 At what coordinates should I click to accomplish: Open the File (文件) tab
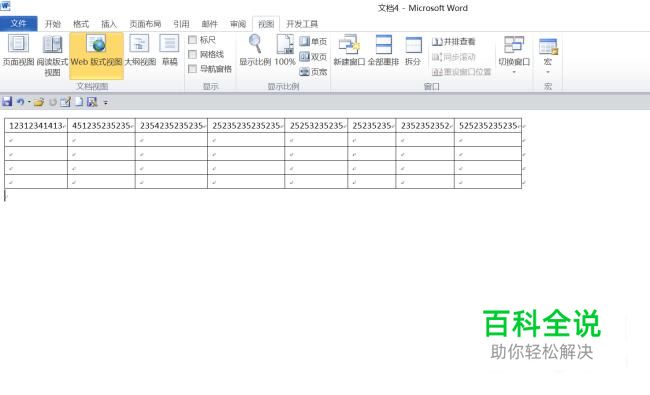click(19, 24)
